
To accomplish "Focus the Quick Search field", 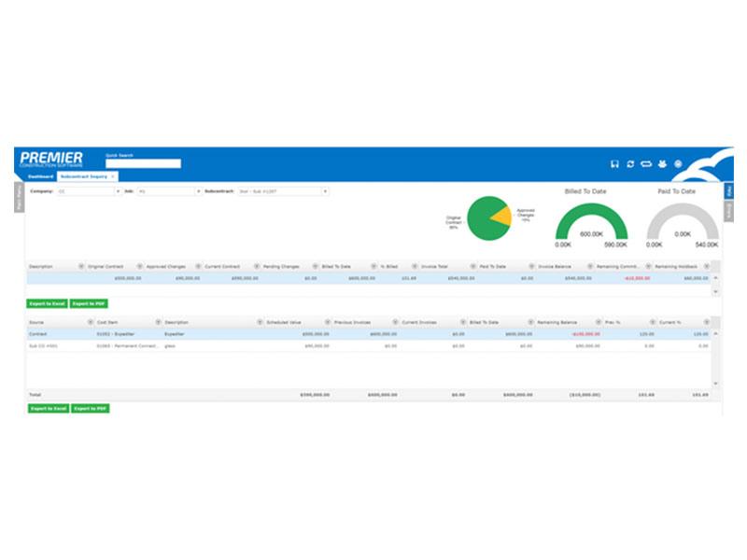I will pos(144,164).
